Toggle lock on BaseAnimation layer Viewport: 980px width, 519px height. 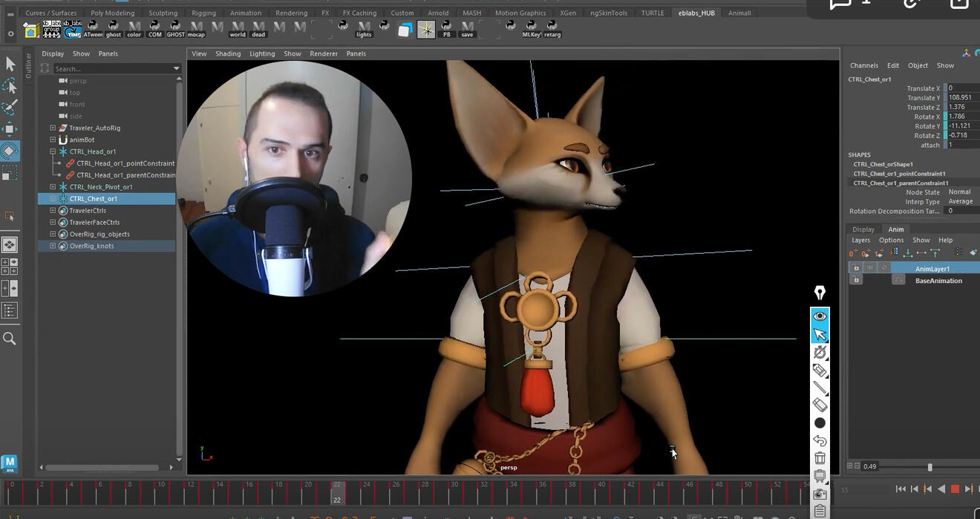point(856,281)
